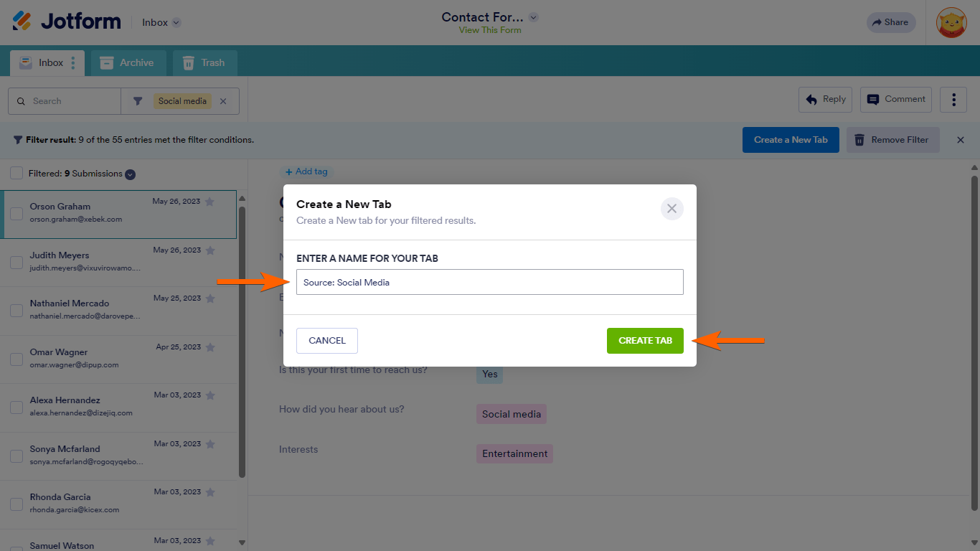Screen dimensions: 980x551
Task: Dismiss the filter result bar
Action: pos(961,140)
